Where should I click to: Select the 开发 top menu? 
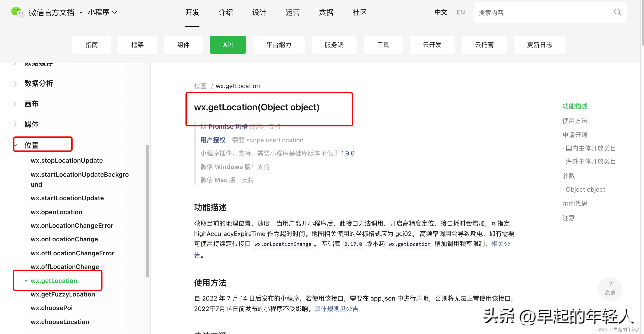pyautogui.click(x=192, y=12)
